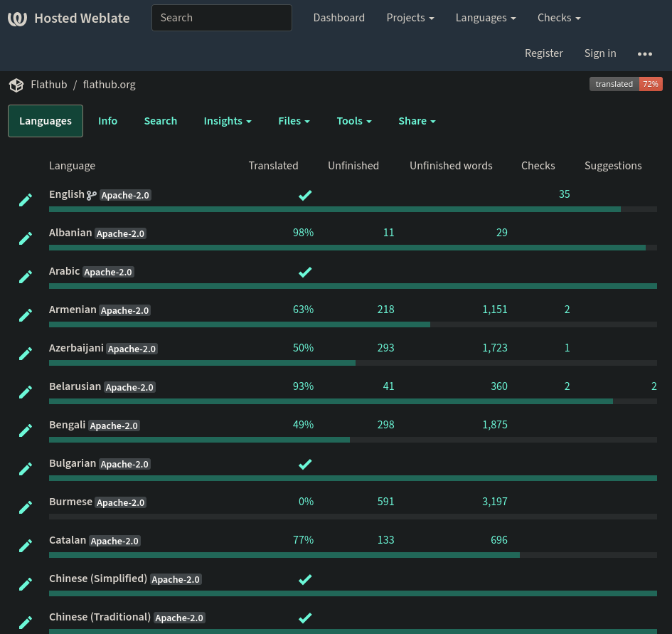Click the pencil icon for Bengali

26,430
